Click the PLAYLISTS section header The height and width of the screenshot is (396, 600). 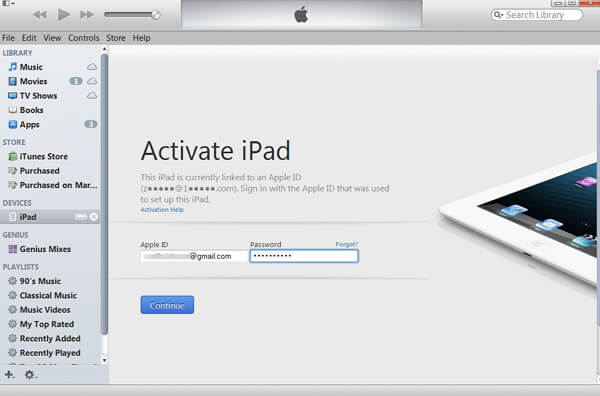coord(21,267)
